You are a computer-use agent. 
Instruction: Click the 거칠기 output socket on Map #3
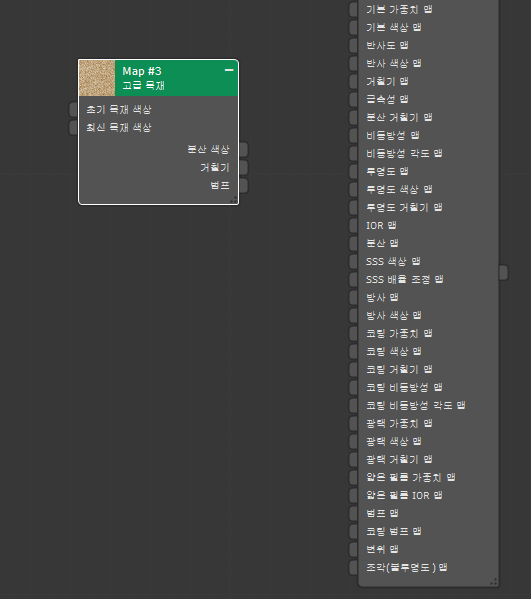point(244,167)
